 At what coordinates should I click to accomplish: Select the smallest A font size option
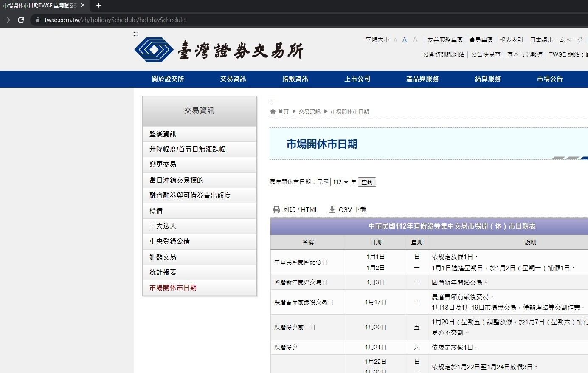click(x=395, y=40)
